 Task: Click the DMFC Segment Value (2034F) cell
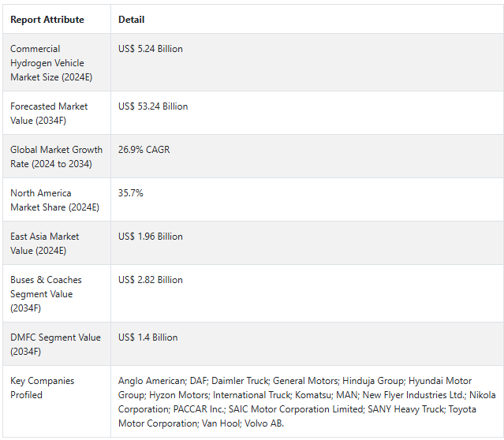click(55, 345)
